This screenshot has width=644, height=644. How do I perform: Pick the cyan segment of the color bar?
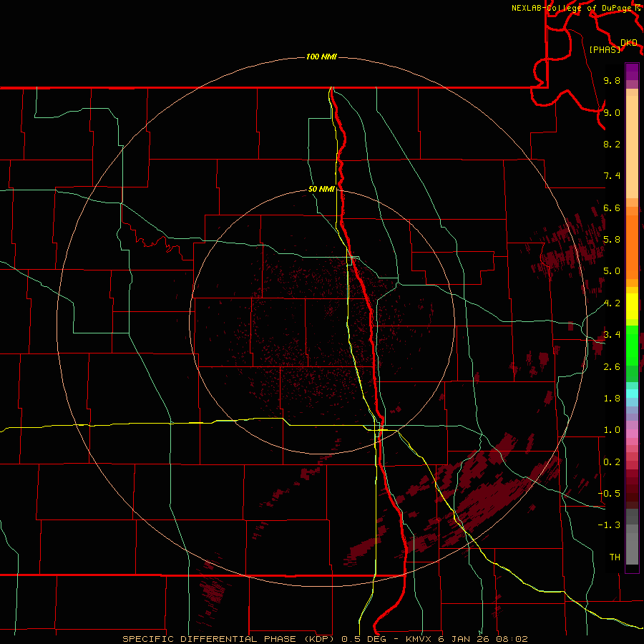tap(632, 394)
